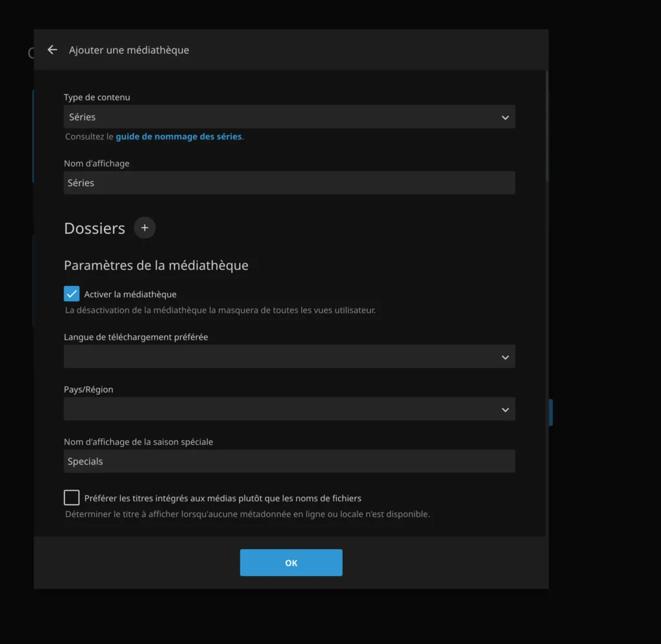Click the 'Ajouter une médiathèque' title

[x=129, y=50]
